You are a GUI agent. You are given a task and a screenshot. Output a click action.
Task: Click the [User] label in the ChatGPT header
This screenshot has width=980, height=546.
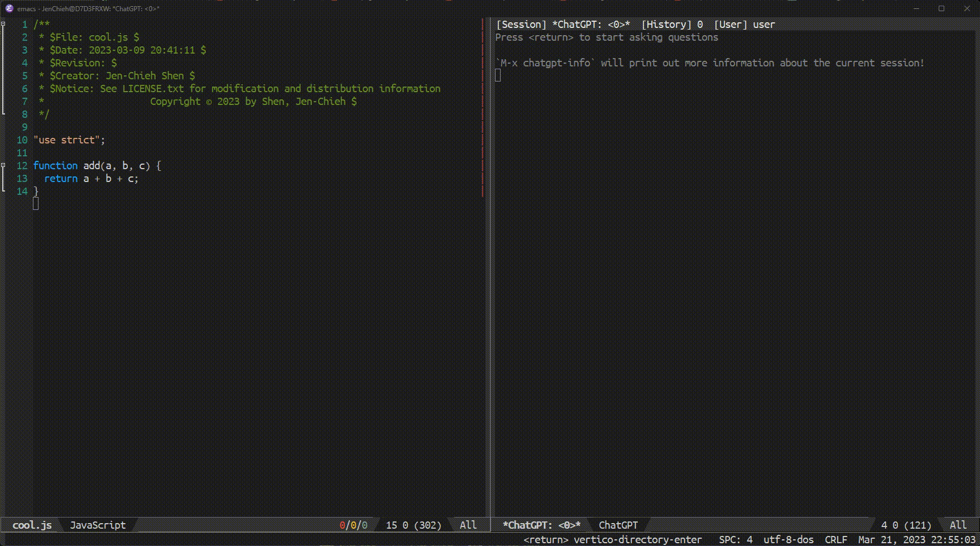coord(731,25)
